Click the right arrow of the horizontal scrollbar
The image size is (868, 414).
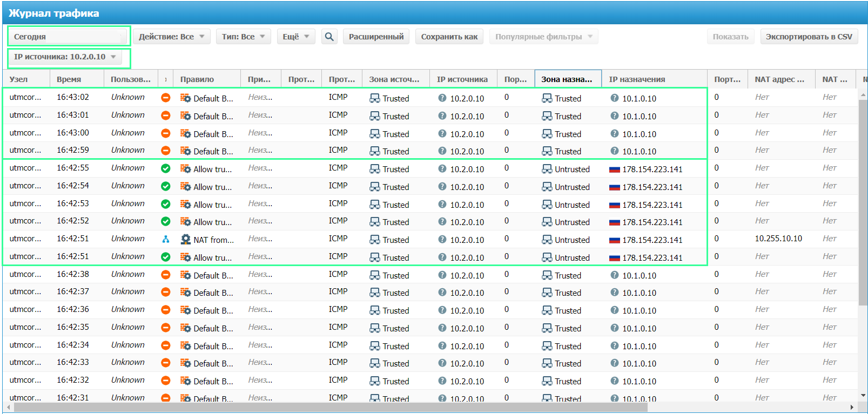[x=852, y=408]
